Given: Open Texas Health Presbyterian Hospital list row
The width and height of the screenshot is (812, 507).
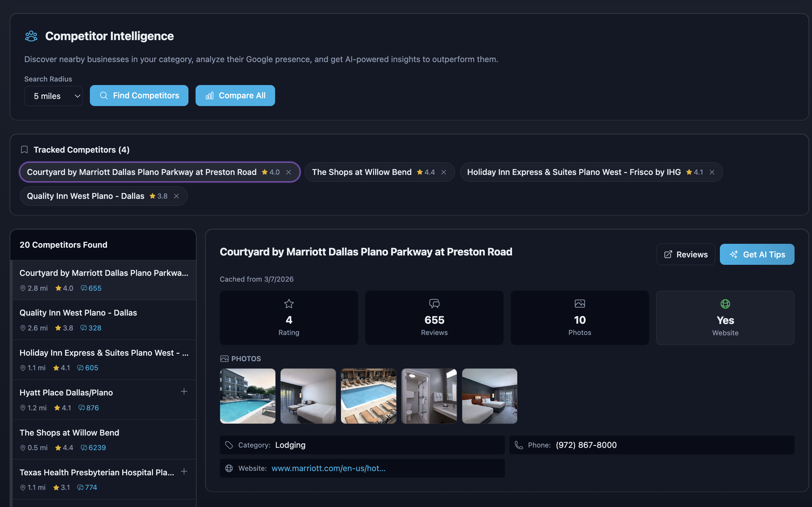Looking at the screenshot, I should (x=104, y=480).
